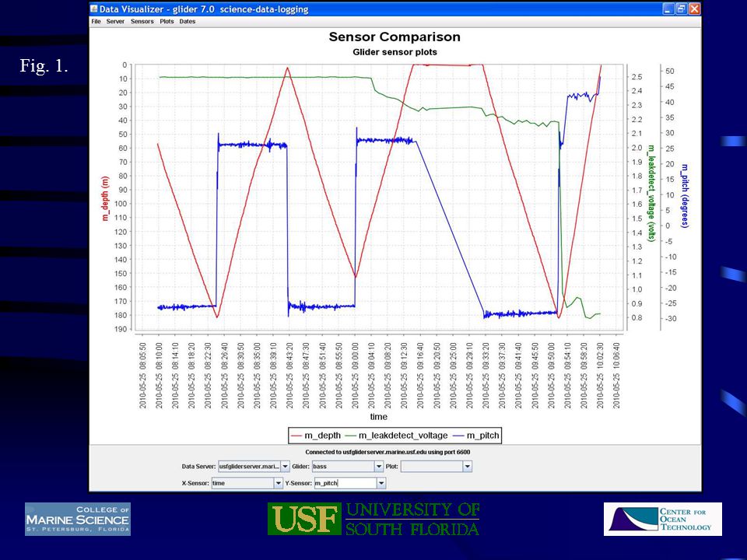Open the Sensors menu
This screenshot has width=747, height=560.
[142, 22]
